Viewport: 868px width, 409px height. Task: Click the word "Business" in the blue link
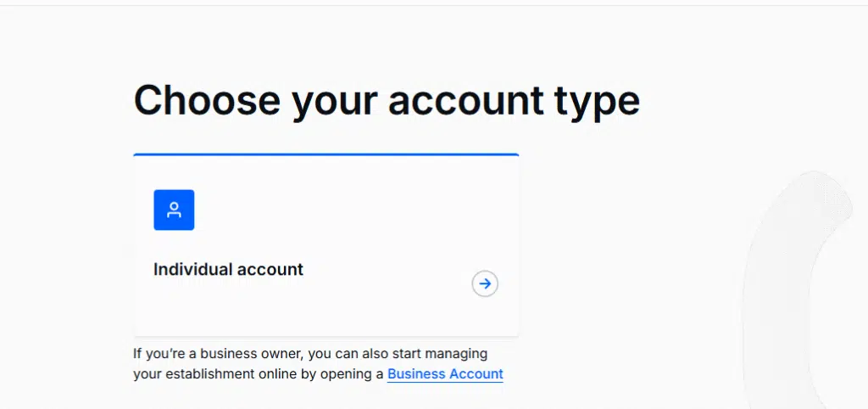click(415, 374)
